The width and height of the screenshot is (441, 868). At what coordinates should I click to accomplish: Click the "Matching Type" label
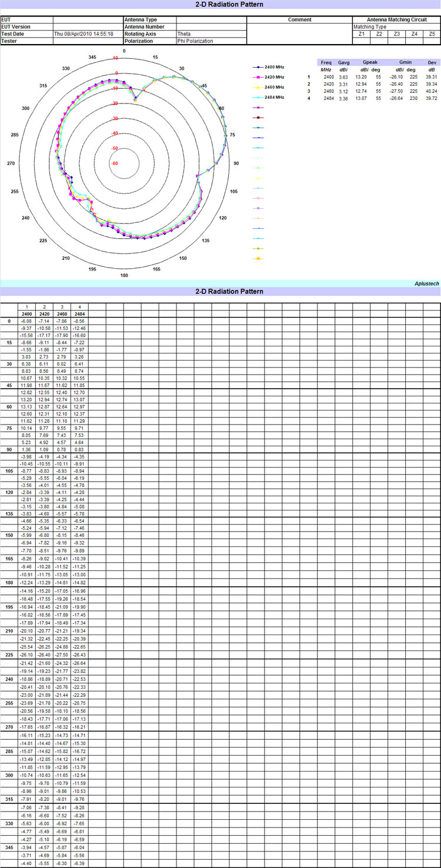click(x=370, y=26)
